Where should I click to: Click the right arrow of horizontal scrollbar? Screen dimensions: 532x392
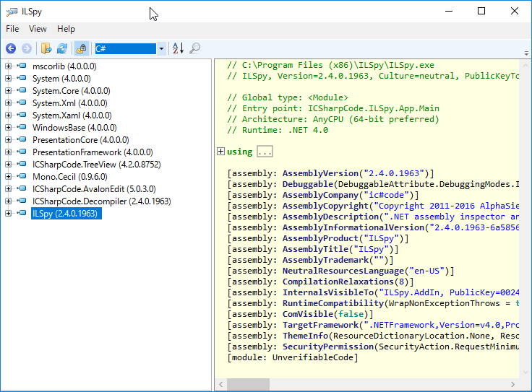(x=512, y=385)
